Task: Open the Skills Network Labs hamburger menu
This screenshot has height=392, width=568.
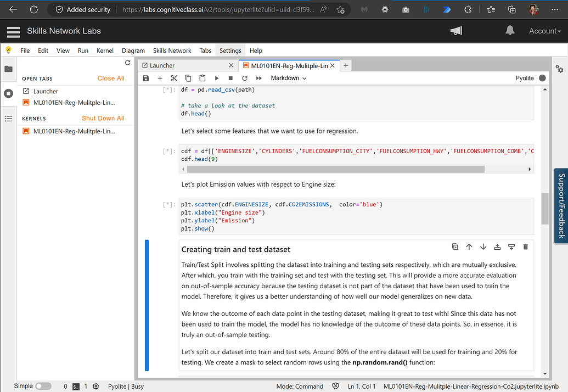Action: point(13,32)
